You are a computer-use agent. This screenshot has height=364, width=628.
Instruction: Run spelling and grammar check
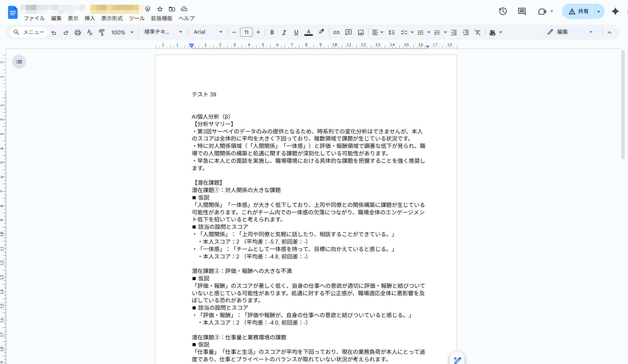(90, 32)
